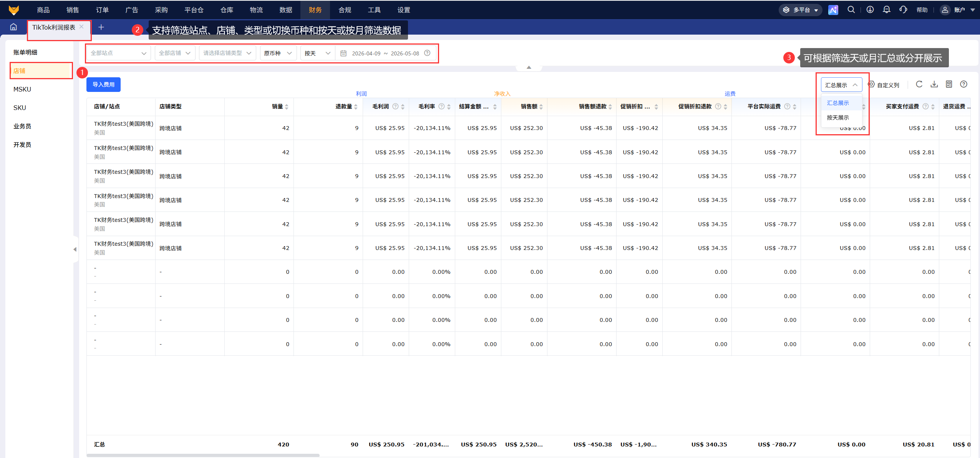Image resolution: width=980 pixels, height=458 pixels.
Task: Open the 多平台 platform switcher
Action: click(801, 10)
